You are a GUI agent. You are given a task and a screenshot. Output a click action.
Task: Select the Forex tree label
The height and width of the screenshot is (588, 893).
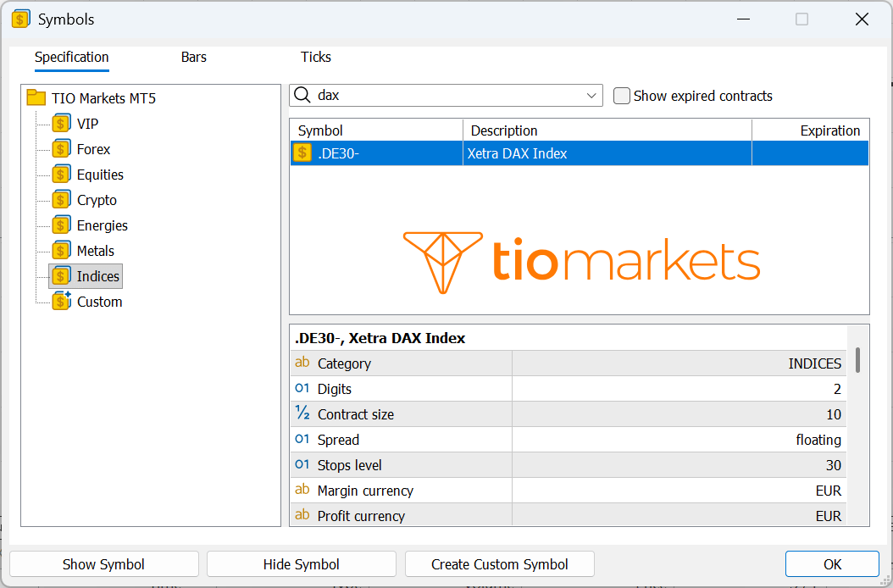click(93, 149)
